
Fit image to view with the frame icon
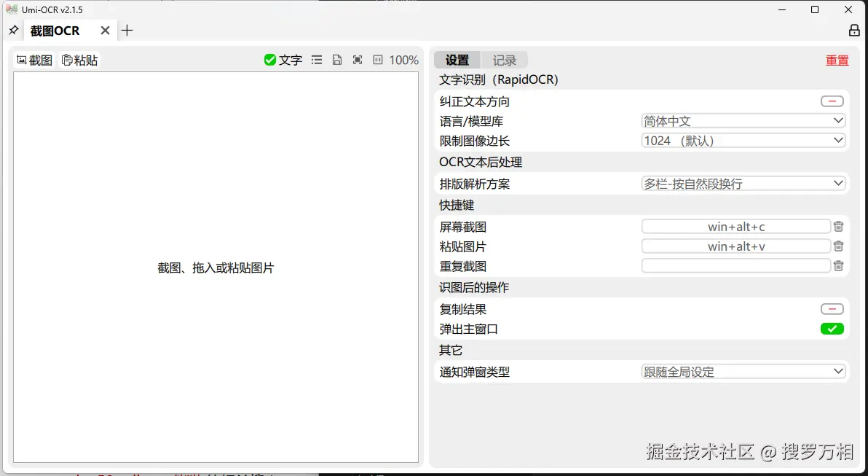(x=358, y=60)
